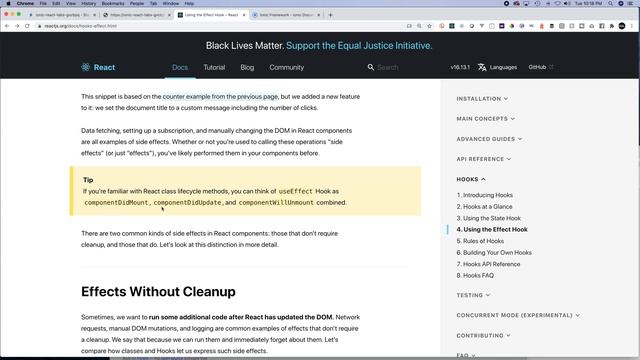Select 4. Using the Effect Hook
This screenshot has width=640, height=360.
pos(492,229)
